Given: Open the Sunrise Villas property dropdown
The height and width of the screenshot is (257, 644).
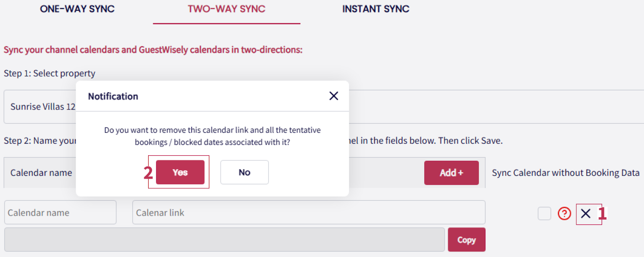Looking at the screenshot, I should click(40, 107).
